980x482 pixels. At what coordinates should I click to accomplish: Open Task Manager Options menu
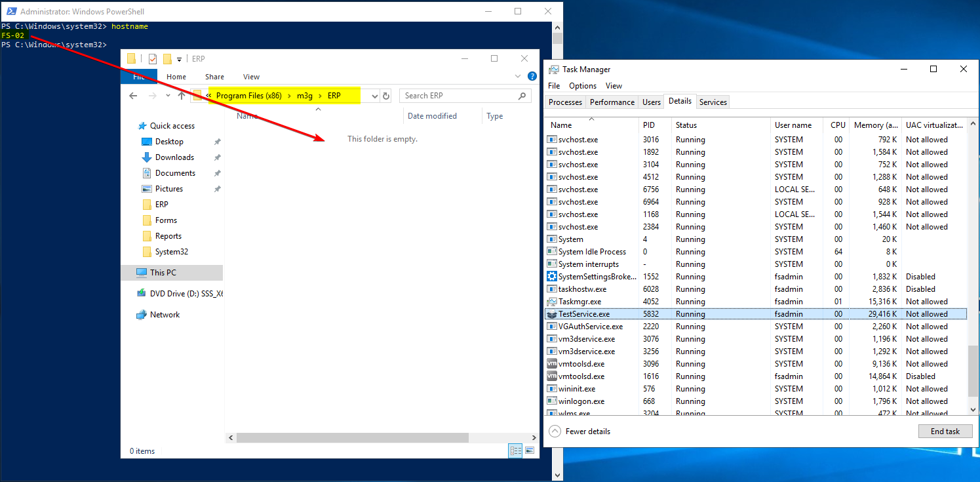point(583,86)
